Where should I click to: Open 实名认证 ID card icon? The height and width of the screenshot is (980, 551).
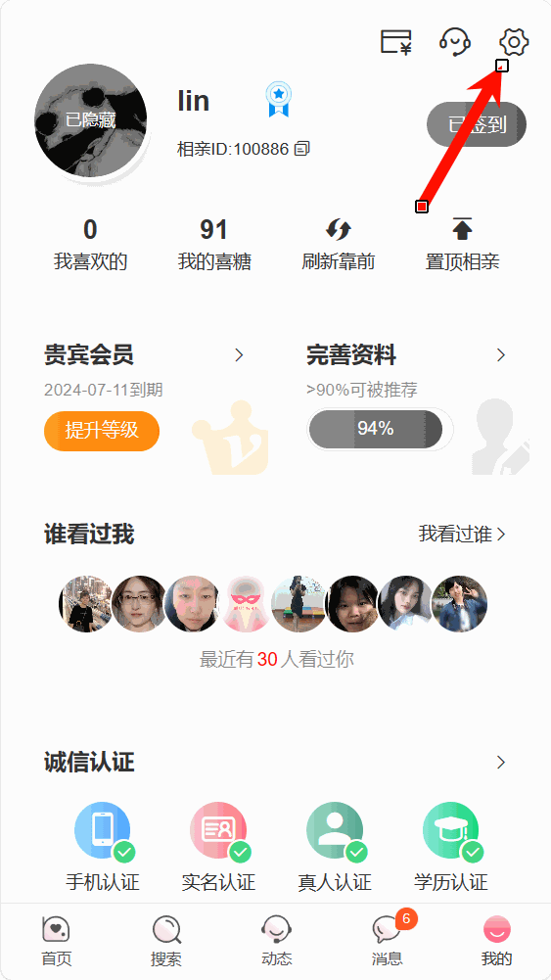pyautogui.click(x=219, y=830)
